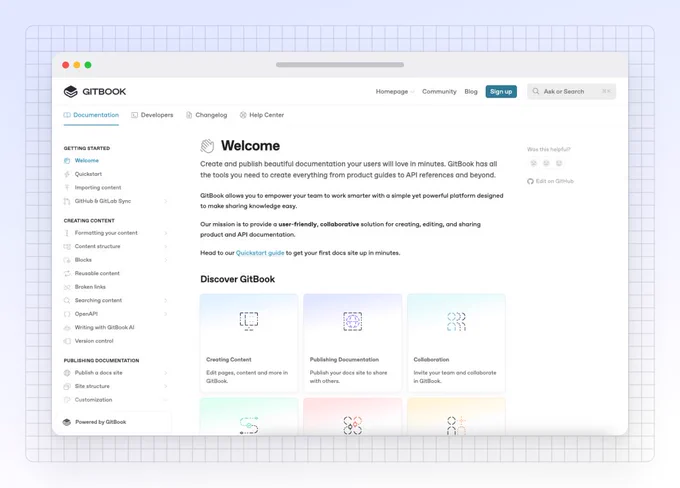The image size is (680, 488).
Task: Switch to the Developers tab
Action: (x=152, y=115)
